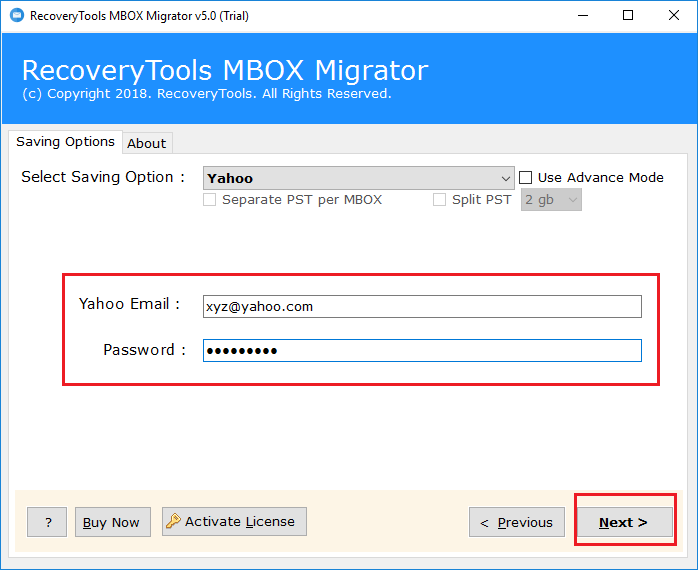The height and width of the screenshot is (572, 698).
Task: Click the Buy Now button
Action: [113, 522]
